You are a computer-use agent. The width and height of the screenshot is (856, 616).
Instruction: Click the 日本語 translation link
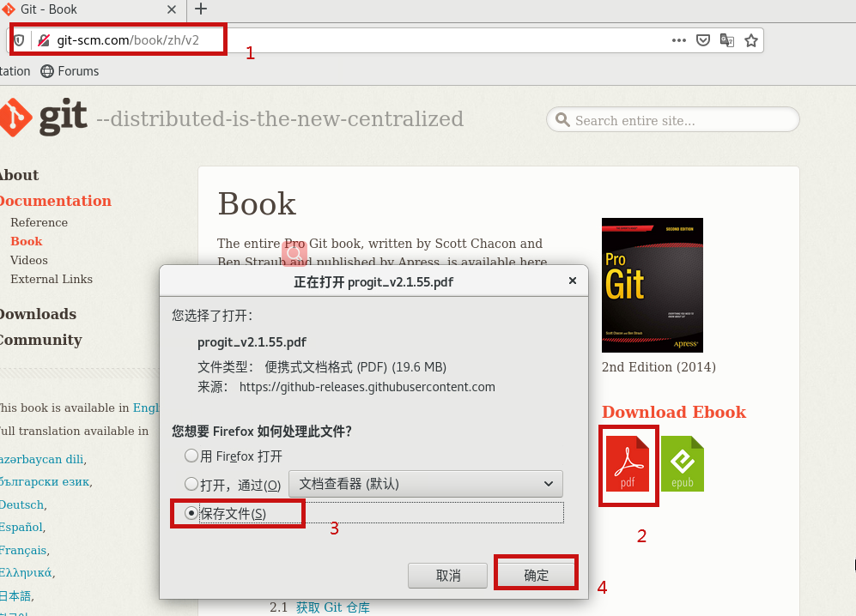click(15, 595)
